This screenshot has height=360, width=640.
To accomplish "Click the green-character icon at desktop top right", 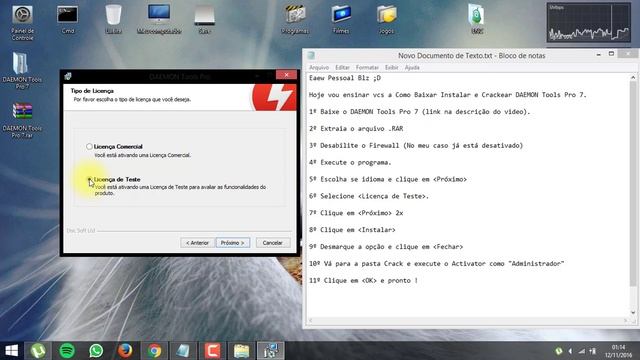I will 477,19.
